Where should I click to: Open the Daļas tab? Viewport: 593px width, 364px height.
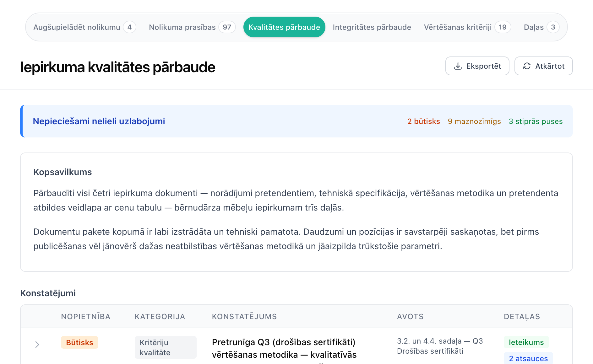click(541, 27)
